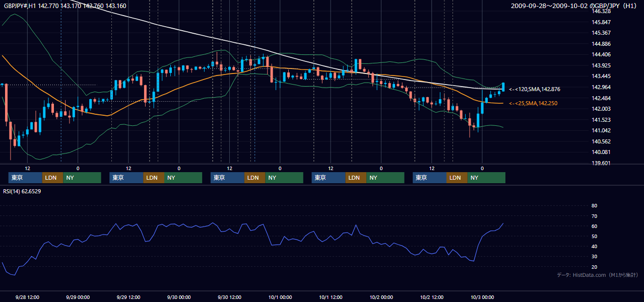Select the 9/29 12:00 date label

pos(128,297)
